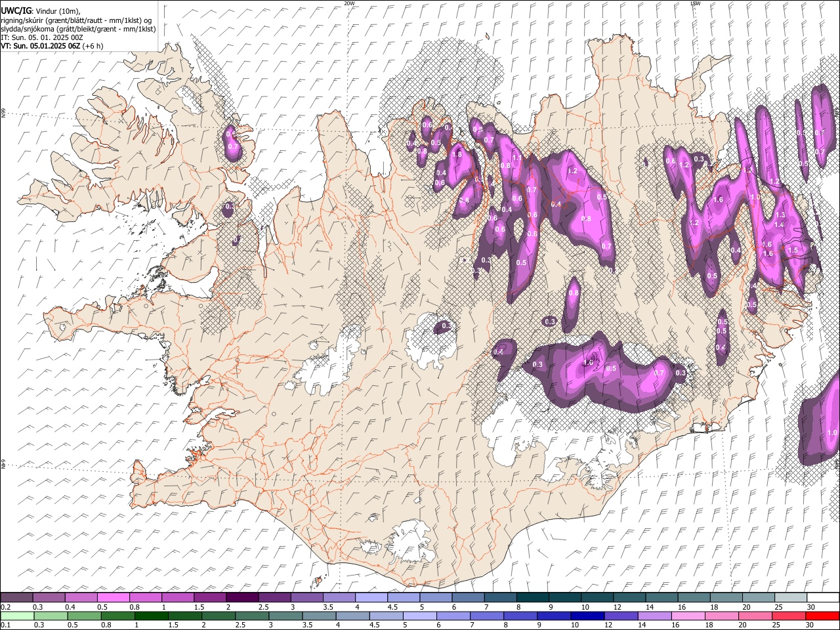Click the bright red 30 mm legend swatch

point(822,616)
